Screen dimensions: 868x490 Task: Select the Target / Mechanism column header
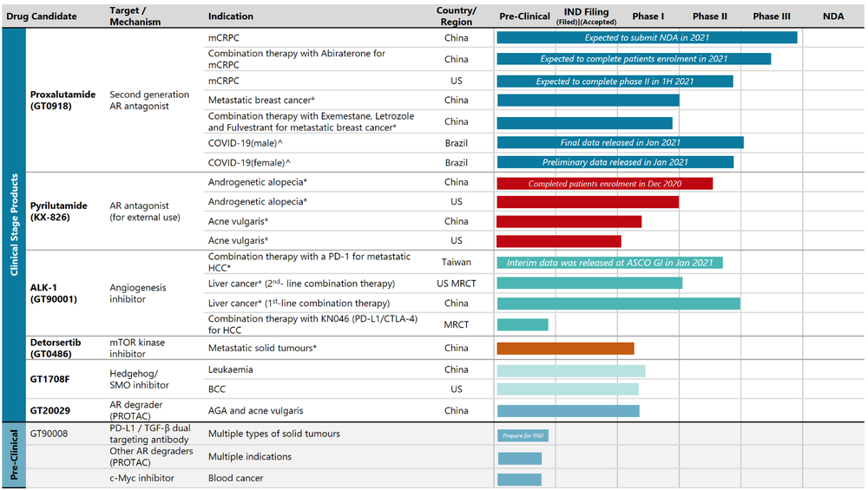135,16
